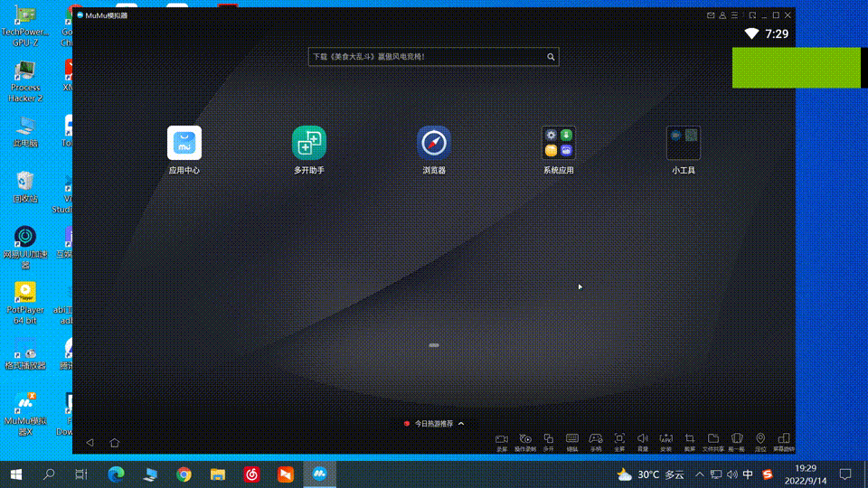Select the 网易UU加速器 desktop icon
Image resolution: width=868 pixels, height=488 pixels.
(25, 248)
